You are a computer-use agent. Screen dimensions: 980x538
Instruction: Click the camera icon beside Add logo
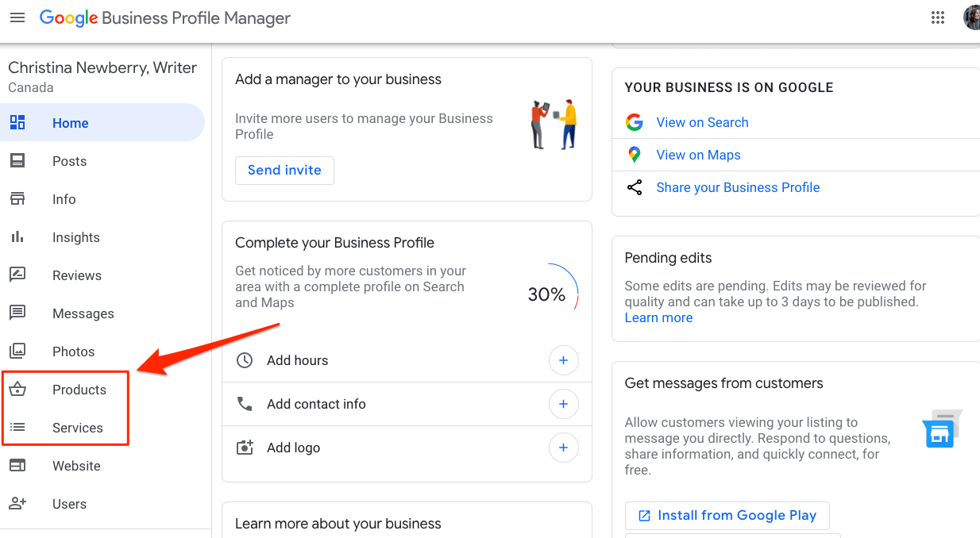(245, 448)
